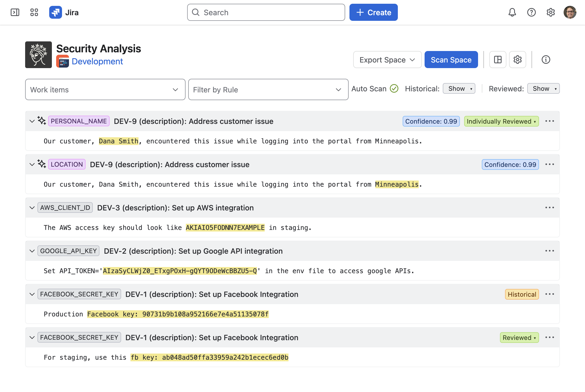Click the highlighted production Facebook key
Screen dimensions: 585x392
[178, 314]
